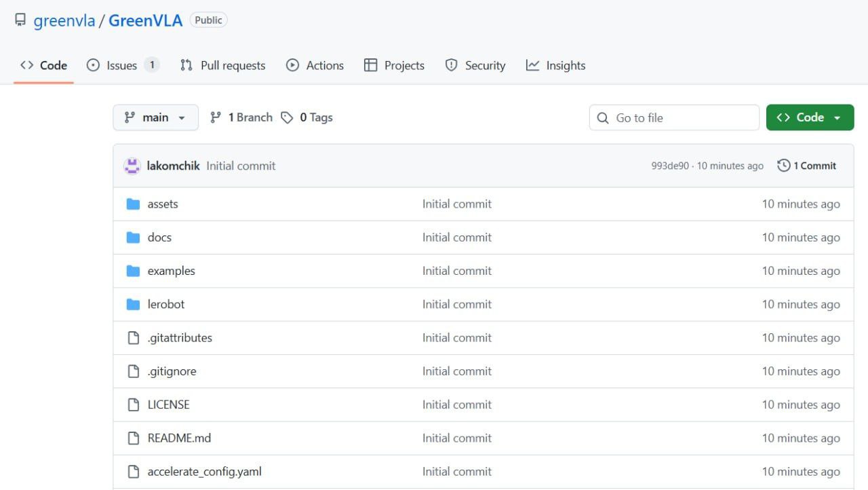Screen dimensions: 868x490
Task: Click the docs folder icon
Action: [x=133, y=238]
